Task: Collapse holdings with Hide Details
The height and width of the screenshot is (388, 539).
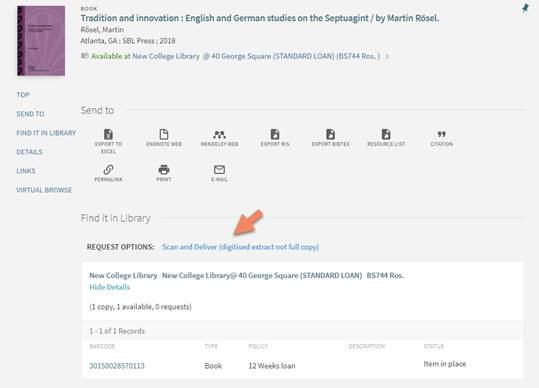Action: pyautogui.click(x=110, y=287)
